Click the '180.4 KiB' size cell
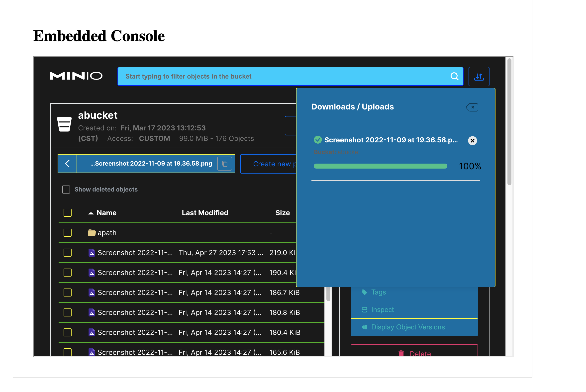 coord(285,332)
